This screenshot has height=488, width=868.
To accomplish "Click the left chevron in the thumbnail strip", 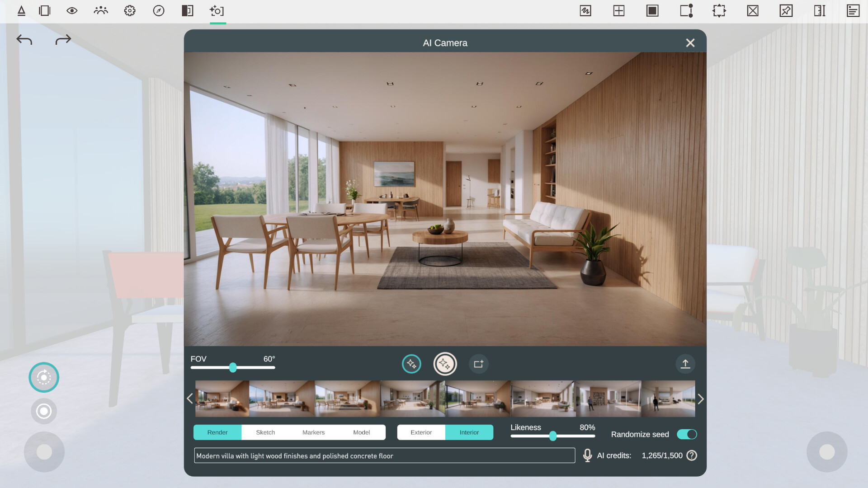I will click(190, 399).
